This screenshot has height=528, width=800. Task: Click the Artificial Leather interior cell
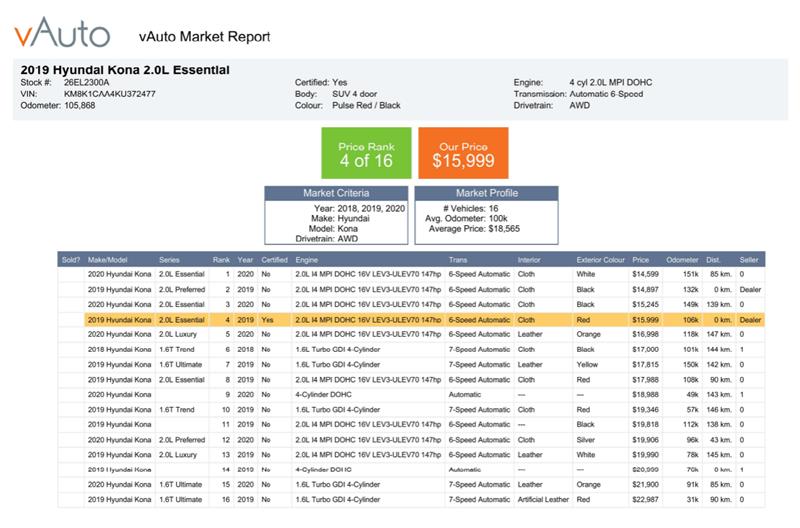pos(543,499)
